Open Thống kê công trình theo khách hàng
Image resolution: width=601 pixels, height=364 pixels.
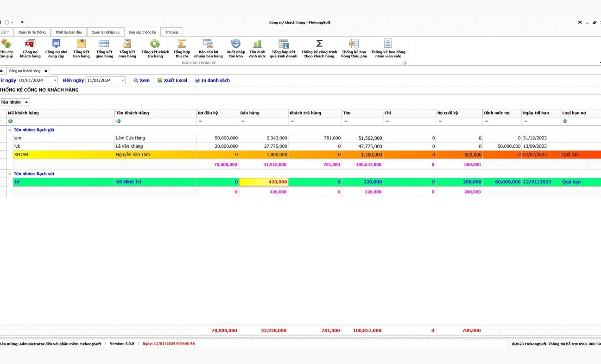pos(319,48)
